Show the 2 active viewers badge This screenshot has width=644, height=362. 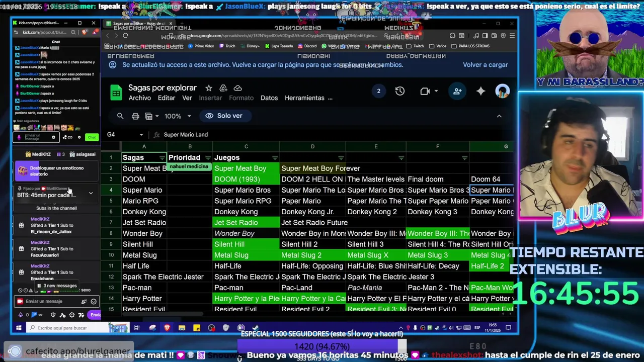tap(378, 91)
